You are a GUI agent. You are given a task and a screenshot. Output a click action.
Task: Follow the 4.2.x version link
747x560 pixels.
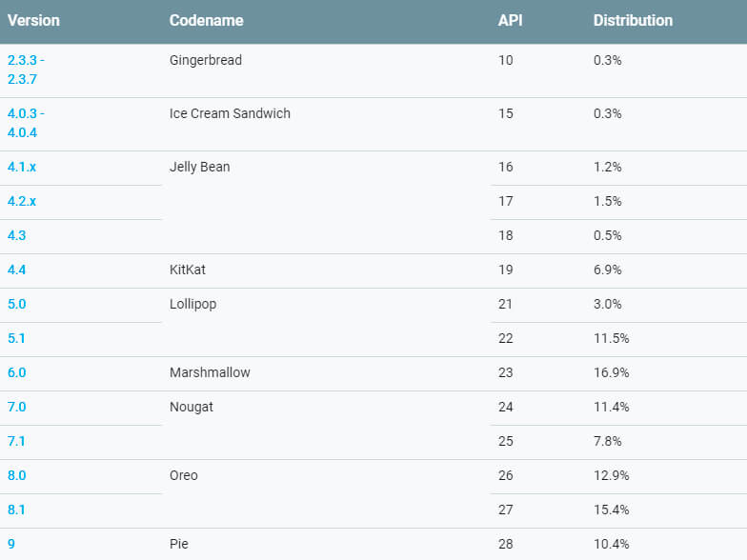tap(22, 201)
